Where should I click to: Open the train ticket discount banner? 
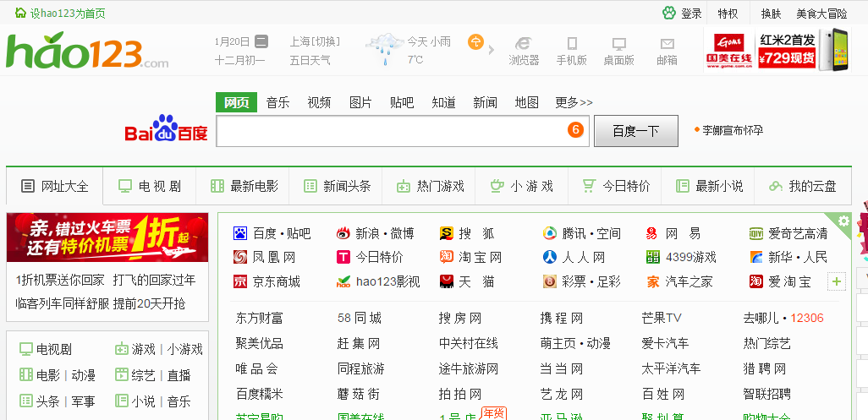107,237
